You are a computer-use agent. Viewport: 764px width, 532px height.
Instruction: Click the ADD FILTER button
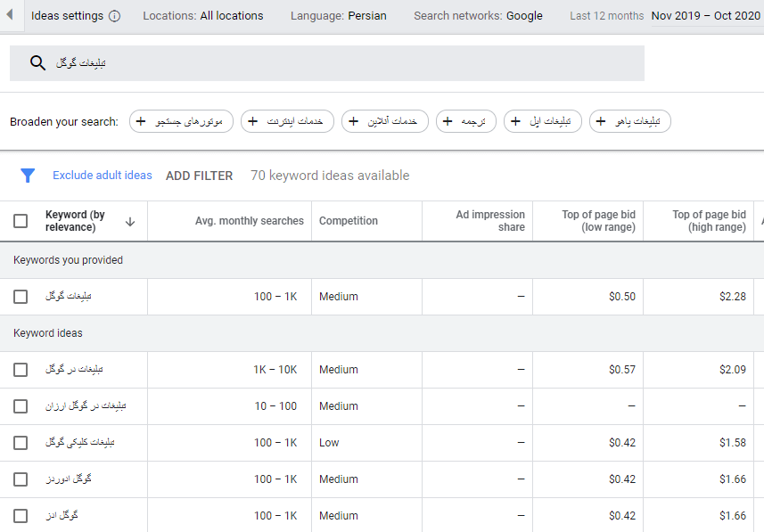click(200, 176)
